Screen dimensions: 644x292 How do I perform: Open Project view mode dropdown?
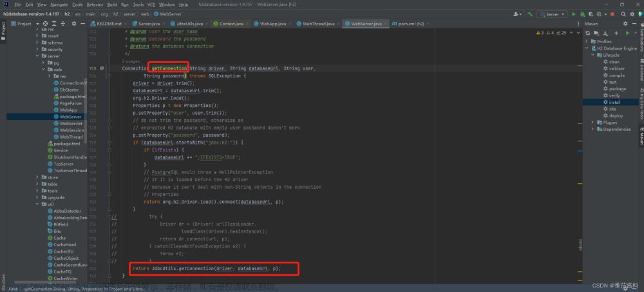(x=24, y=23)
